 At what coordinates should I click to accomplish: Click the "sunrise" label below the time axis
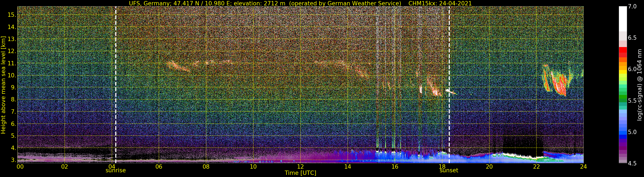[x=115, y=171]
